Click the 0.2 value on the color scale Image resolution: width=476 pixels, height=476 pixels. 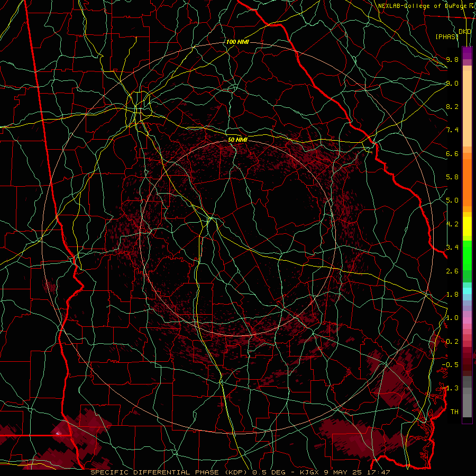pyautogui.click(x=452, y=342)
